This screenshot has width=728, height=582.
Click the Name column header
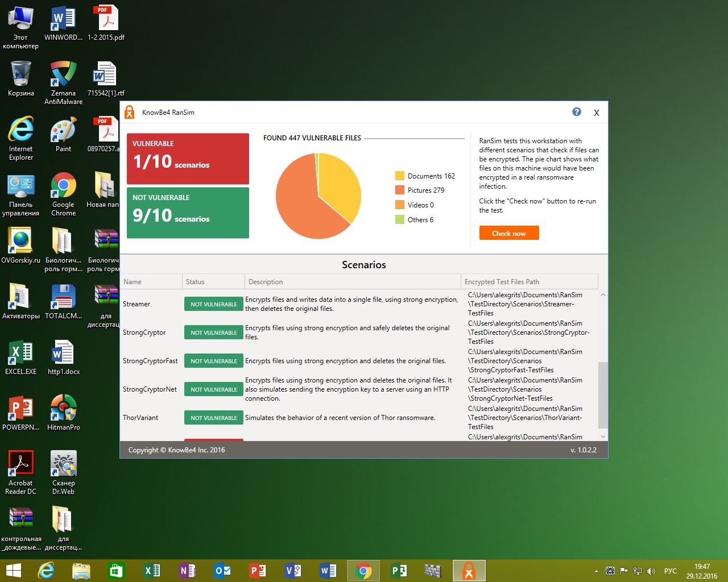click(x=151, y=282)
